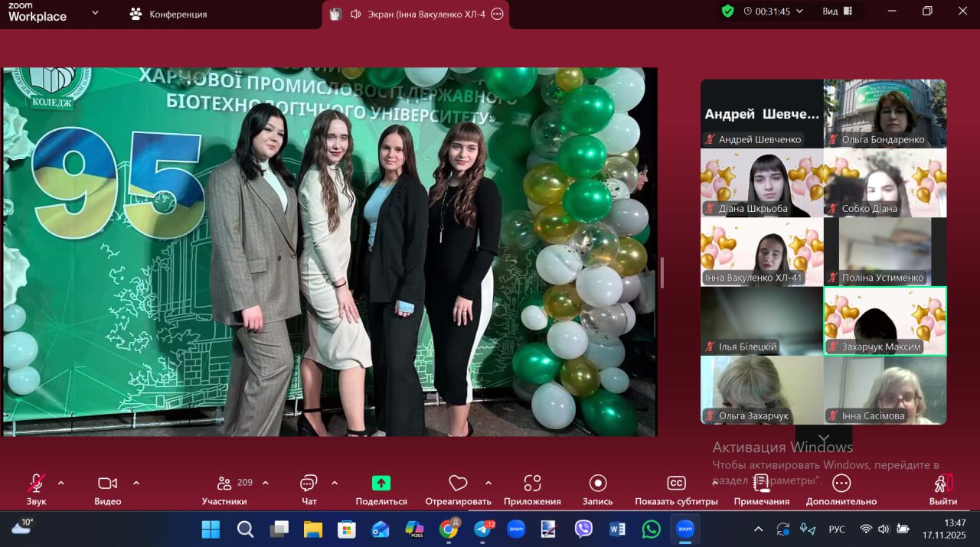This screenshot has width=980, height=547.
Task: Select the Conference tab at top
Action: click(x=168, y=14)
